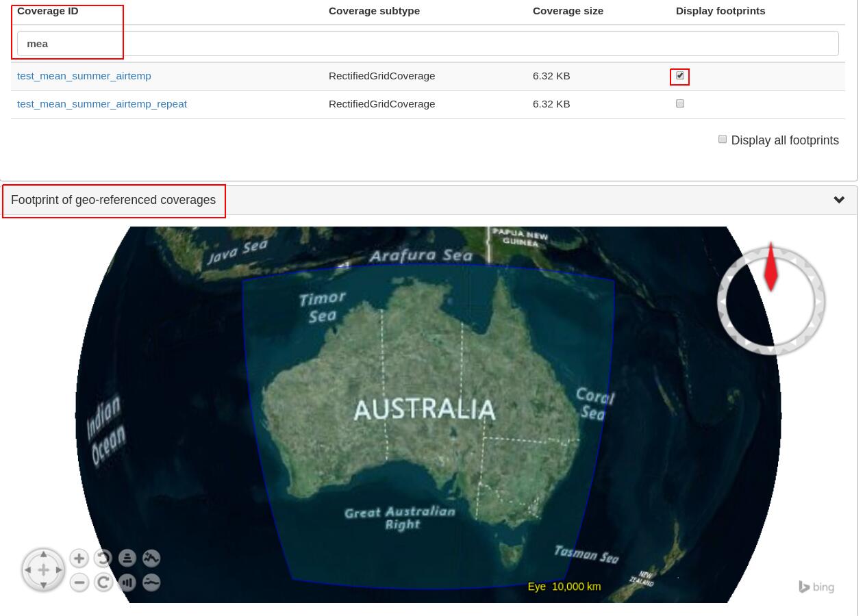Enable footprint for test_mean_summer_airtemp_repeat
Viewport: 865px width, 616px height.
(x=680, y=104)
